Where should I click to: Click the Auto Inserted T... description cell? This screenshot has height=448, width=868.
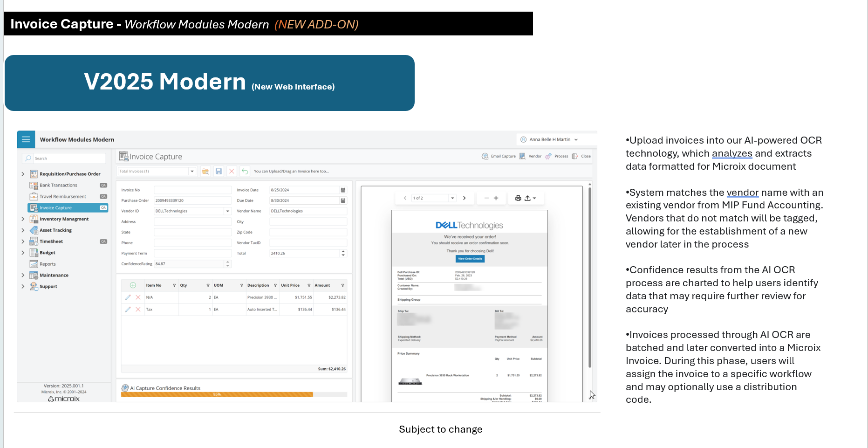(x=262, y=310)
